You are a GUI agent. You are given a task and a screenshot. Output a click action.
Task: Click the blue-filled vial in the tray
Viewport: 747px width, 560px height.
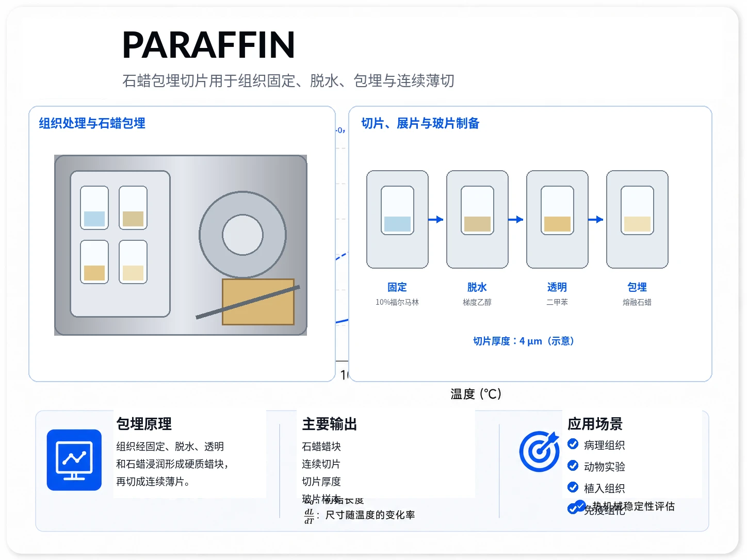pos(94,208)
